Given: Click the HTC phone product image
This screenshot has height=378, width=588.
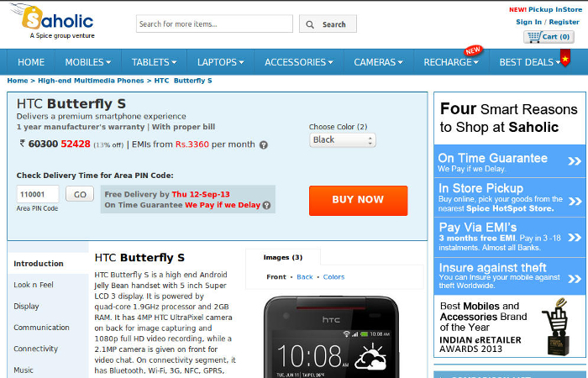Looking at the screenshot, I should tap(332, 338).
